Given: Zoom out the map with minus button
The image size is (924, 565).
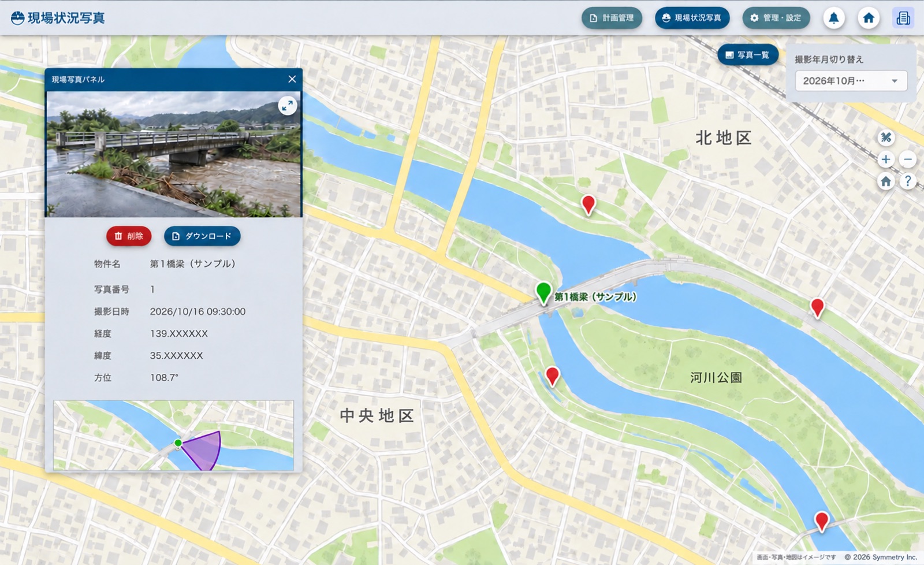Looking at the screenshot, I should [908, 159].
